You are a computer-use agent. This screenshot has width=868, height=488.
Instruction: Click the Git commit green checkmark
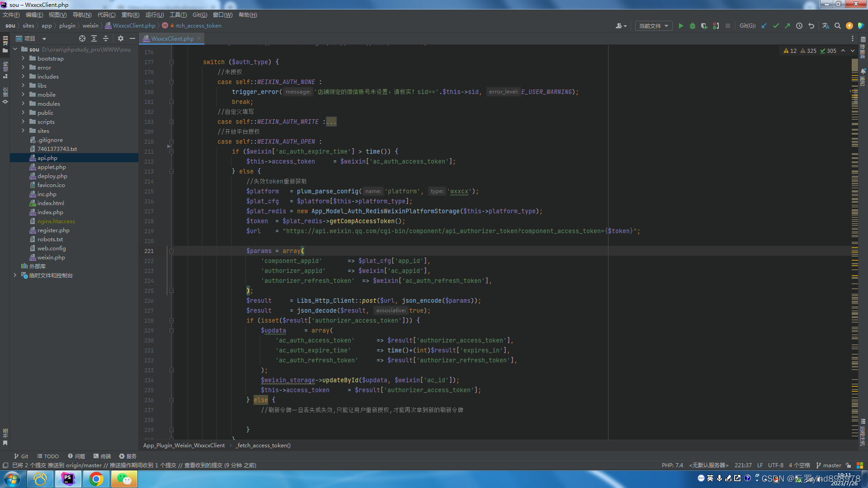[x=776, y=26]
